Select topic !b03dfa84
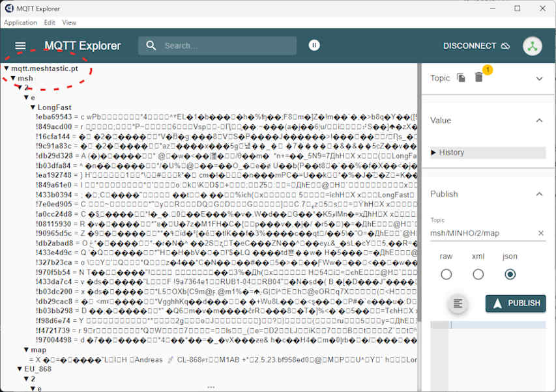This screenshot has height=392, width=556. (227, 165)
